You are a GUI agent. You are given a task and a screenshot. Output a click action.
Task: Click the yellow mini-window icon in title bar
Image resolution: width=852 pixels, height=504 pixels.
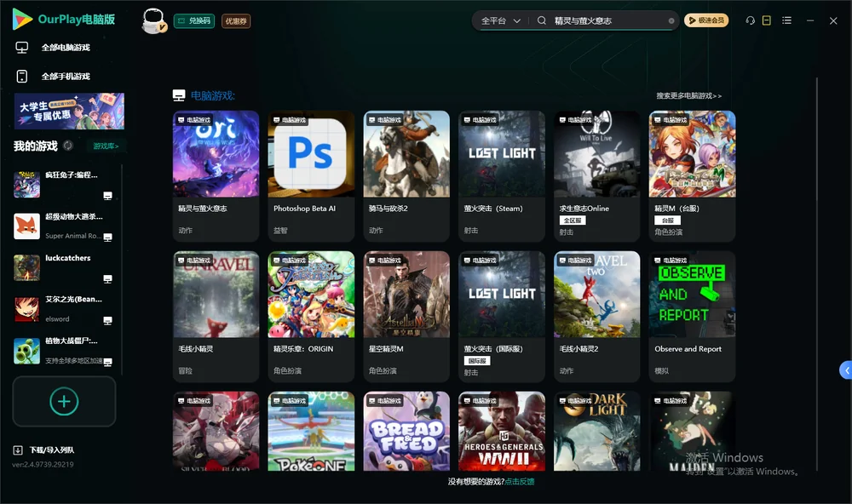click(767, 20)
